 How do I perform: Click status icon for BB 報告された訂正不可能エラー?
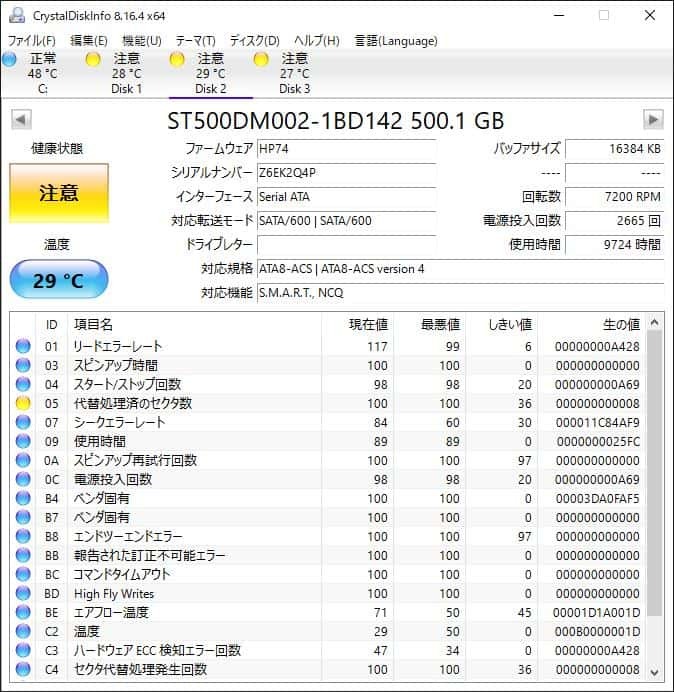[23, 555]
